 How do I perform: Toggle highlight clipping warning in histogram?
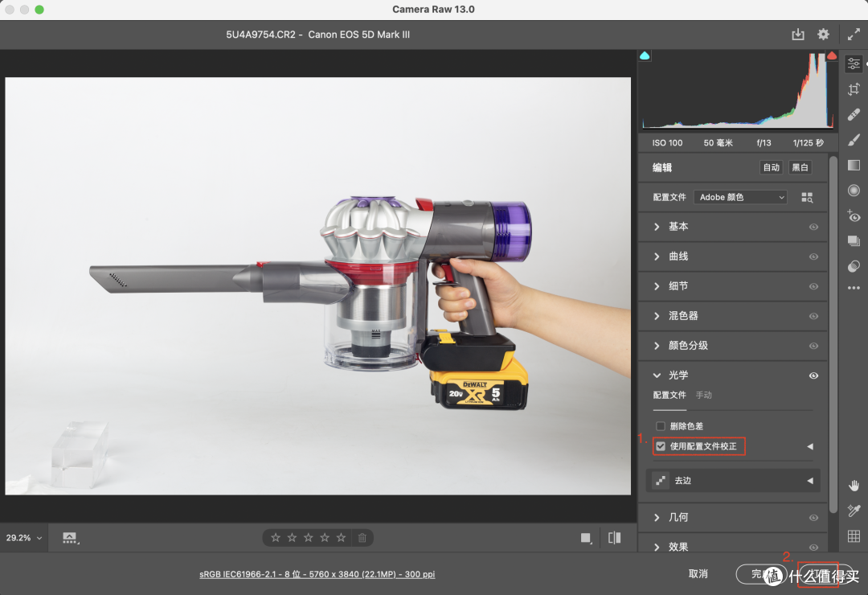[x=832, y=55]
